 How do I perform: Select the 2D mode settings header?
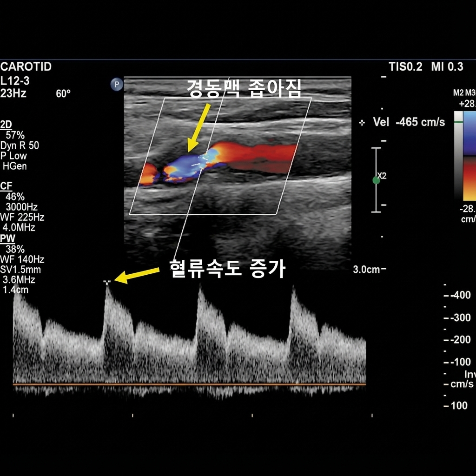tap(7, 124)
